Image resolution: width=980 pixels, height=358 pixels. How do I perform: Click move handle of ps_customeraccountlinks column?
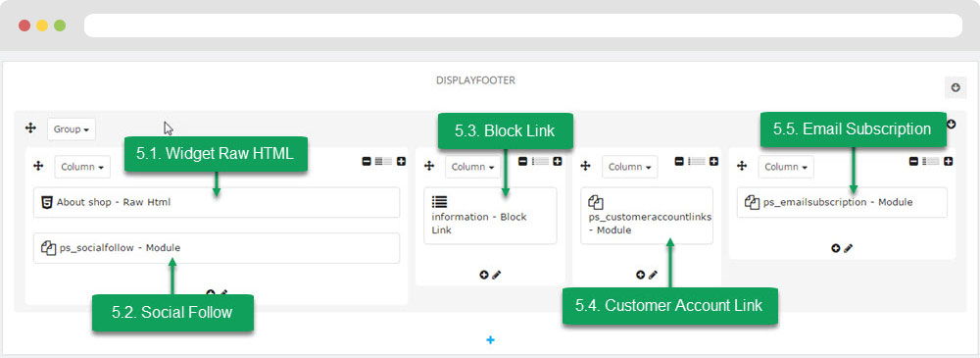tap(586, 166)
